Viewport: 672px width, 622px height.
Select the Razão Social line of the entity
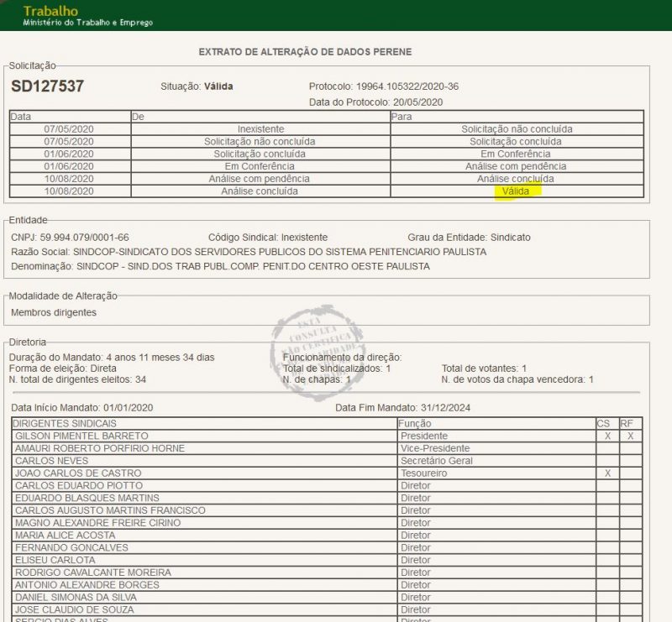[249, 252]
